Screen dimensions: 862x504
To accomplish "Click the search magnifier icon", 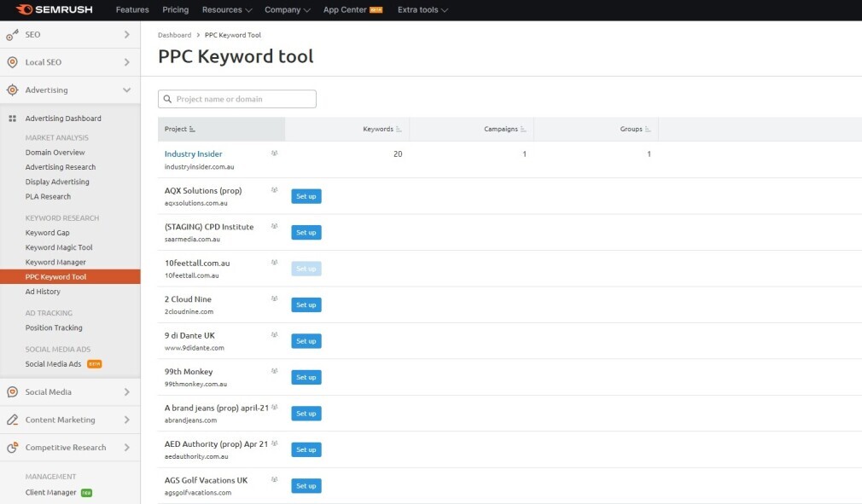I will click(x=167, y=100).
